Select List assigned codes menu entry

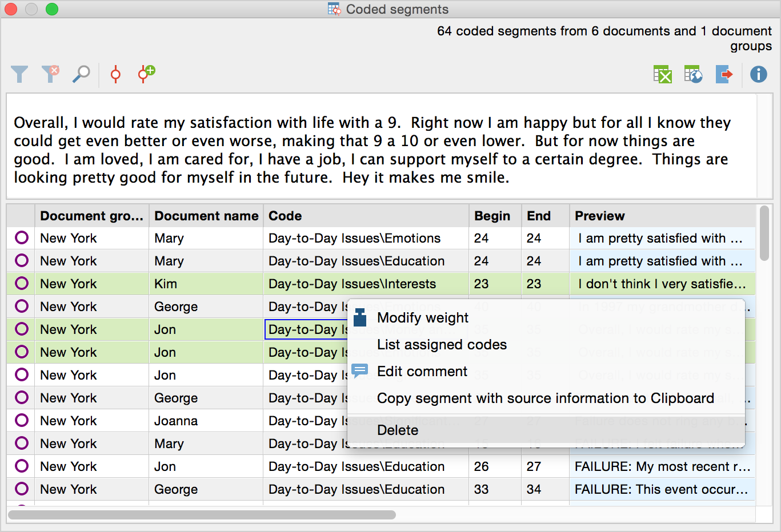click(x=442, y=345)
